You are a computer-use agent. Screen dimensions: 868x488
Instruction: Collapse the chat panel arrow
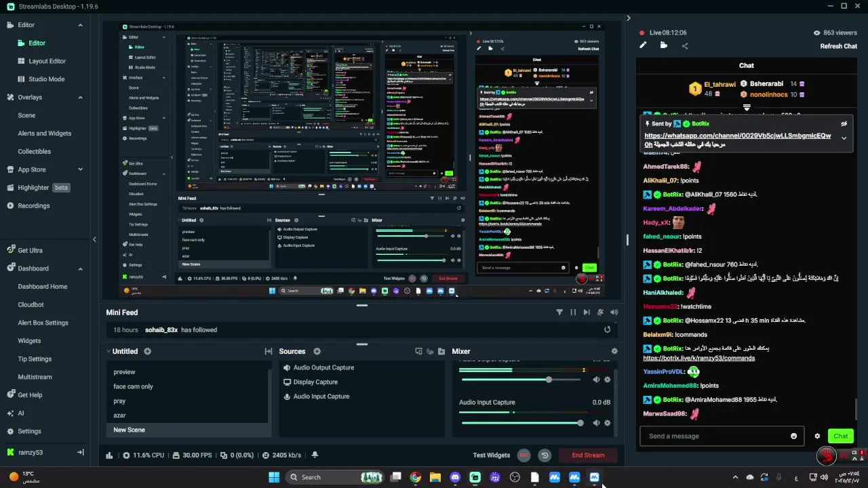(628, 18)
